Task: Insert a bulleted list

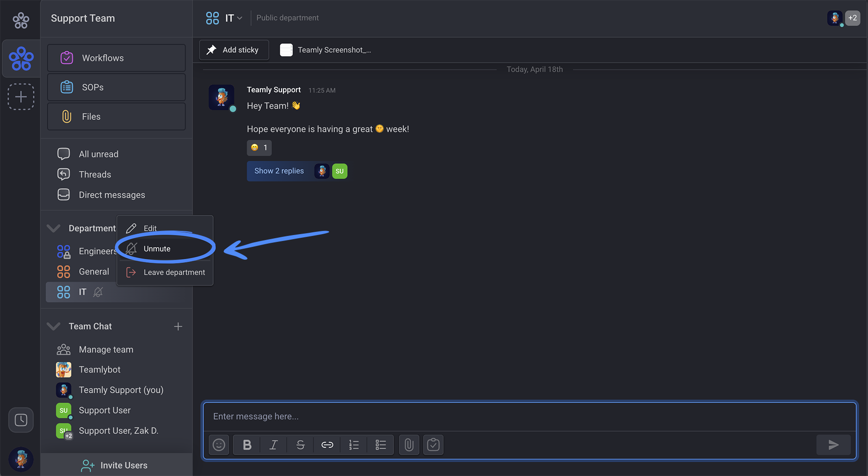Action: (380, 445)
